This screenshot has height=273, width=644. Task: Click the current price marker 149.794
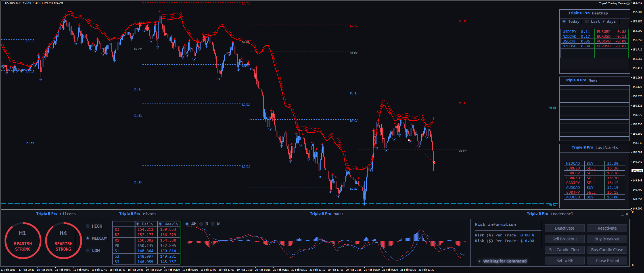click(637, 171)
